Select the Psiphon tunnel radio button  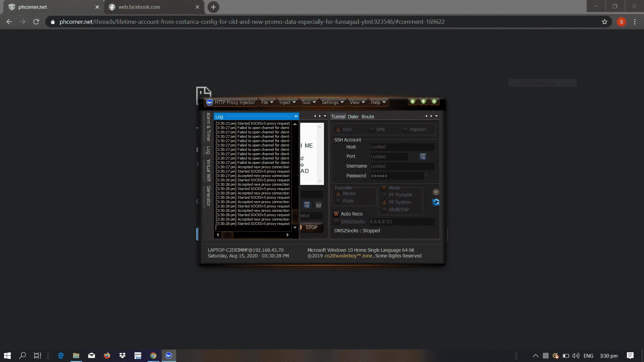[406, 129]
